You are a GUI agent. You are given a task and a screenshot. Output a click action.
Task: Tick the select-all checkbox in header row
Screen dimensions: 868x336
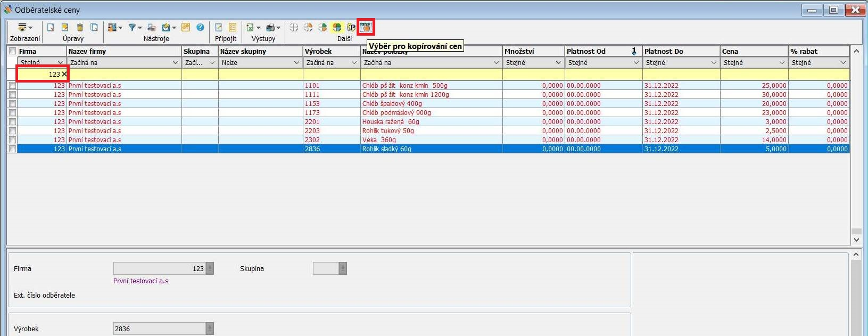12,51
